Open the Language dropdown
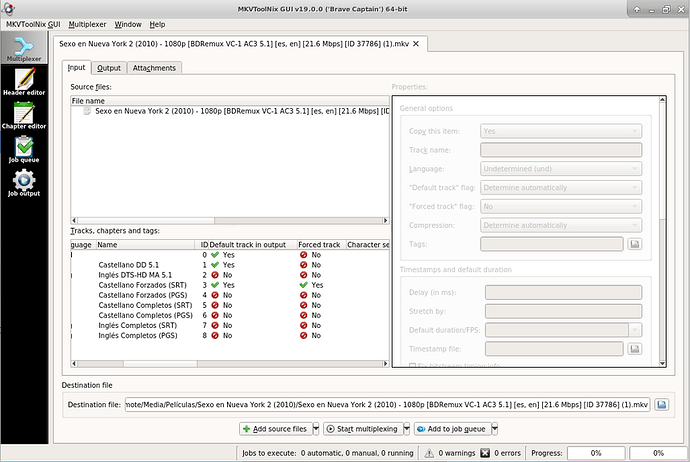This screenshot has height=462, width=690. tap(561, 169)
